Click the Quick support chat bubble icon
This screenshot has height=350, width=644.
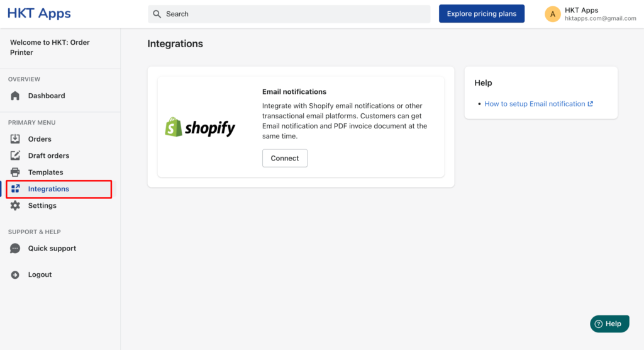click(15, 249)
